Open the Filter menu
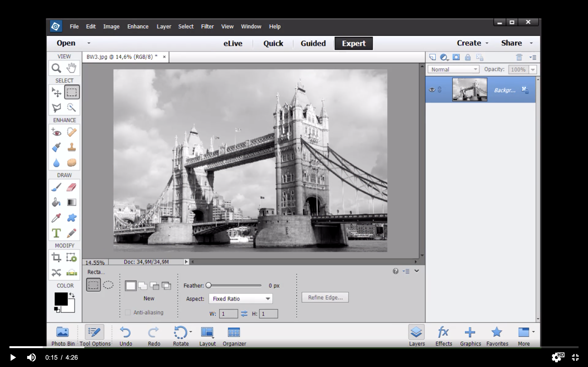Viewport: 588px width, 367px height. 207,26
